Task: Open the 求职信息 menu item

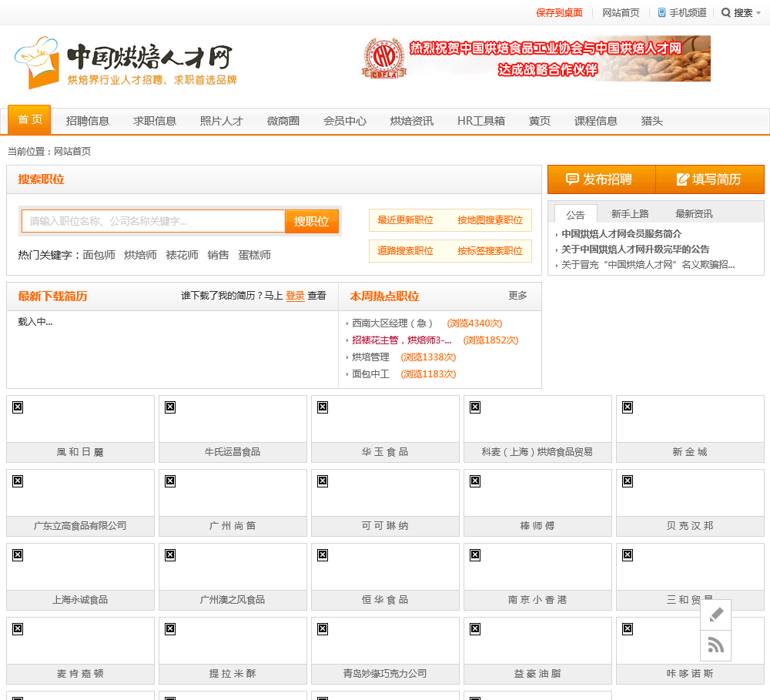Action: [154, 121]
